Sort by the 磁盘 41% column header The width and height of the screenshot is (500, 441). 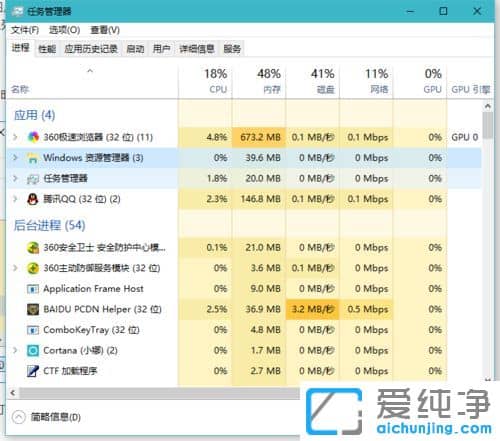click(312, 81)
